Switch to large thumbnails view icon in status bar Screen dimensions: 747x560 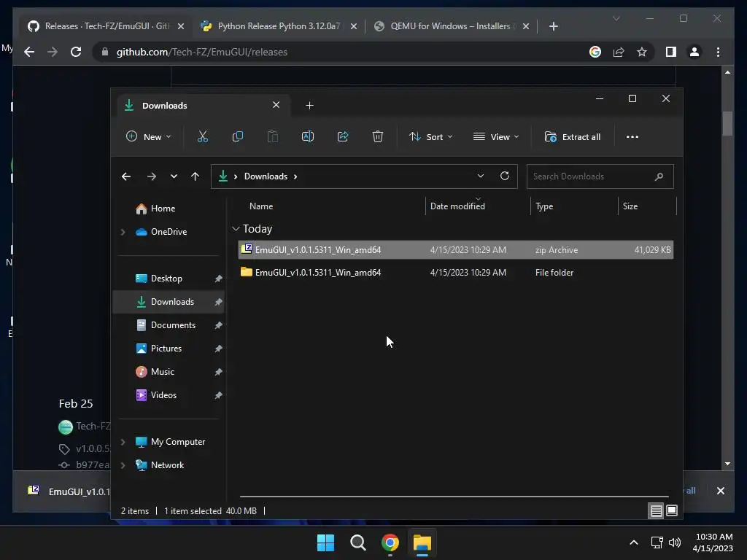[x=672, y=511]
